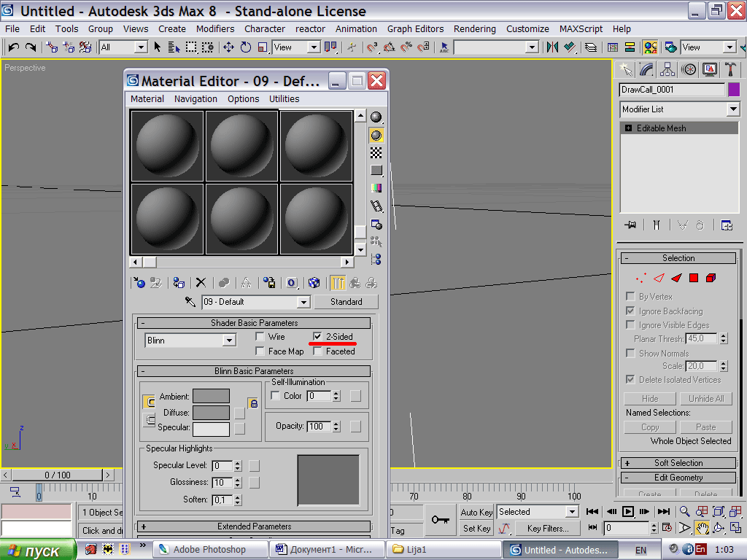Click the Set Key button
The image size is (747, 560).
pos(476,528)
